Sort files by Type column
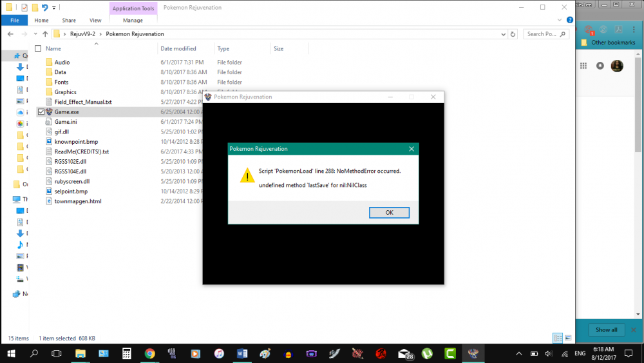Screen dimensions: 644x363 223,48
